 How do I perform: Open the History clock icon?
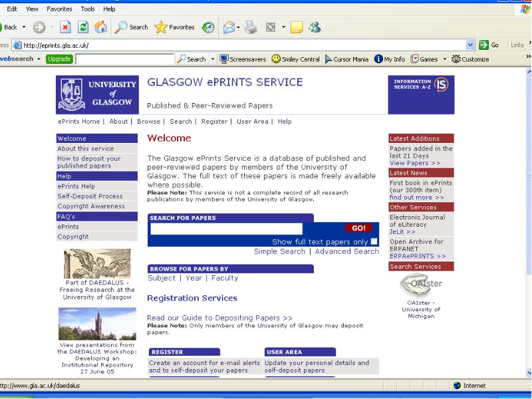pyautogui.click(x=208, y=27)
